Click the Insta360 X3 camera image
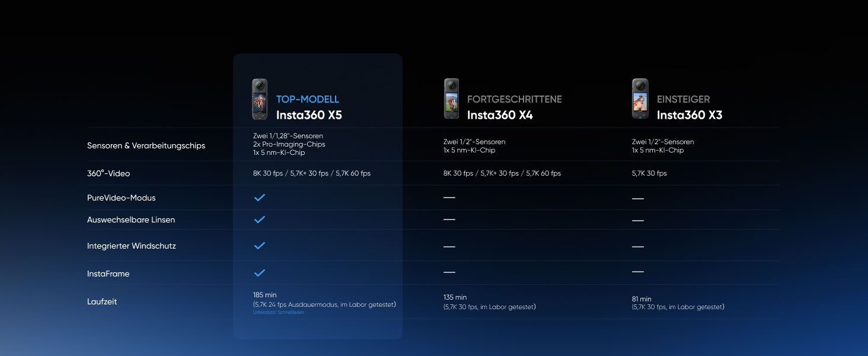The image size is (868, 356). point(640,99)
